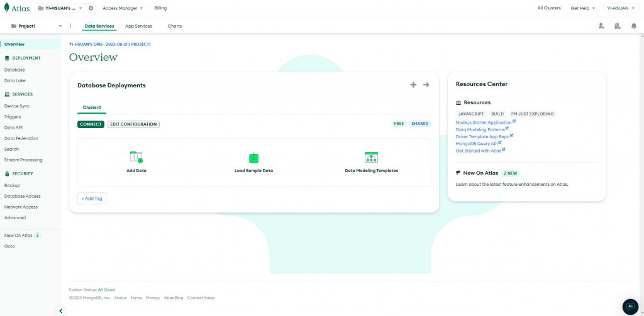
Task: Click the BUILD resource tag
Action: [x=497, y=114]
